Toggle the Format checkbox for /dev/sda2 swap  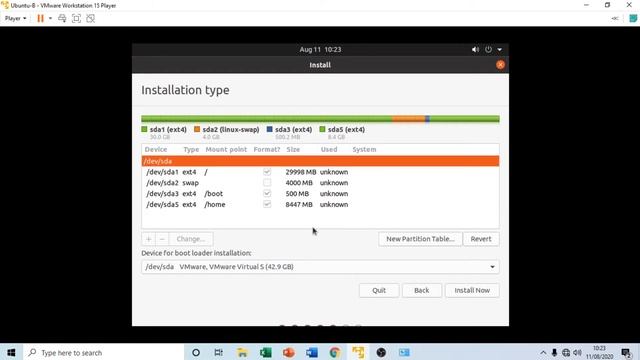point(267,182)
